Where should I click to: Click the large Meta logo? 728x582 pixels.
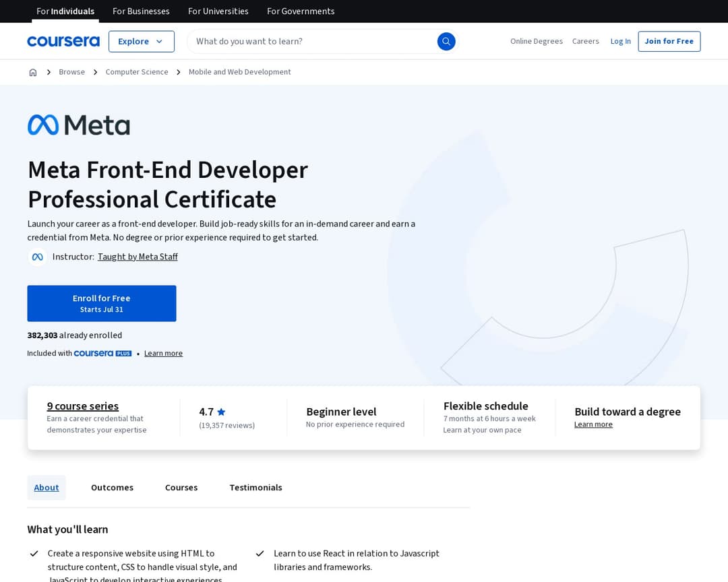[78, 125]
